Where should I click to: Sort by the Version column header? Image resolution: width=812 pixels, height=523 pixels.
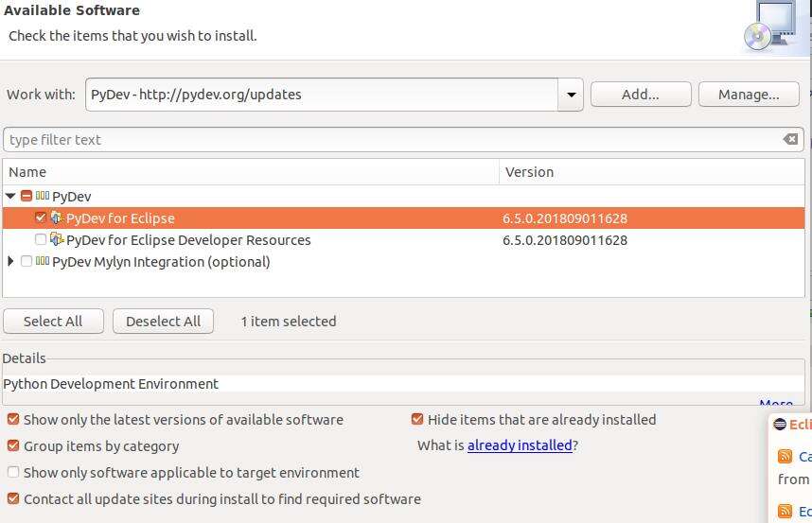tap(652, 172)
